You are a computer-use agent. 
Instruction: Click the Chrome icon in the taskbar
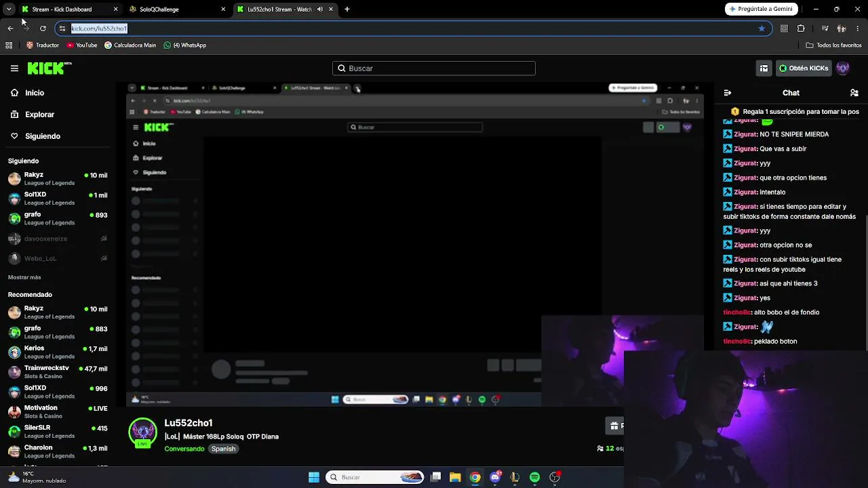[475, 477]
